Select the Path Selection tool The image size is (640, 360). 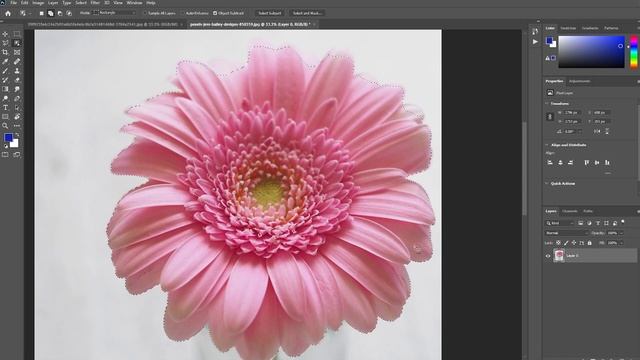tap(17, 108)
